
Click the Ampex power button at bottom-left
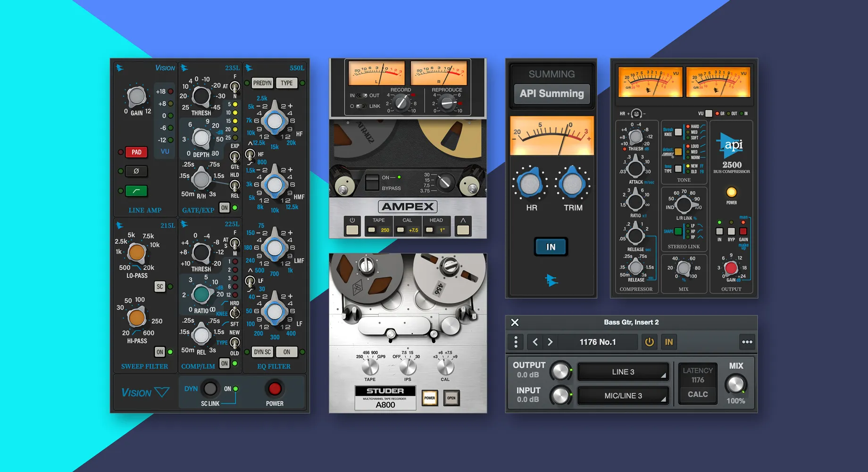point(352,230)
